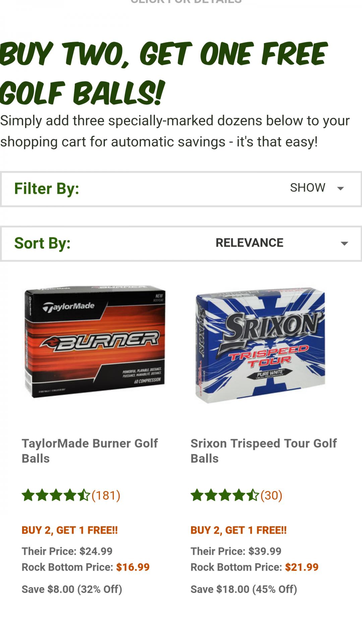Click the SHOW filter label
Image resolution: width=362 pixels, height=644 pixels.
(307, 188)
